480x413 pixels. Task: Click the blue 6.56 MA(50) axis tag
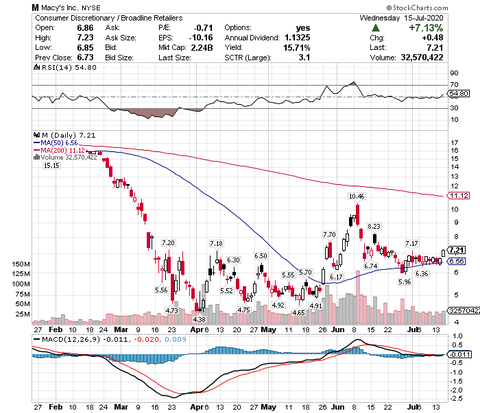click(457, 262)
